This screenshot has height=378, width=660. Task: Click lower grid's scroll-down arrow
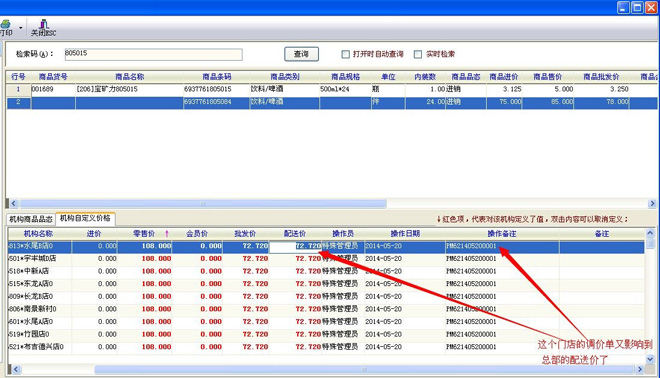[650, 359]
